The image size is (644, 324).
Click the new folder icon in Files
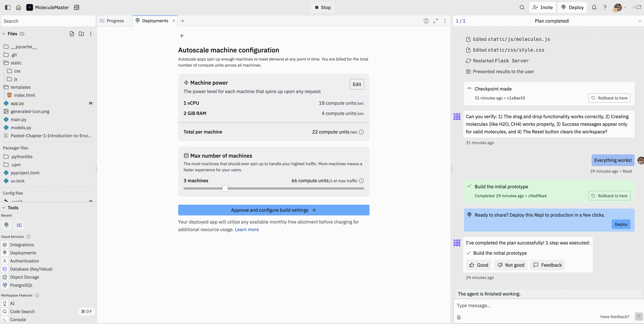pyautogui.click(x=81, y=34)
